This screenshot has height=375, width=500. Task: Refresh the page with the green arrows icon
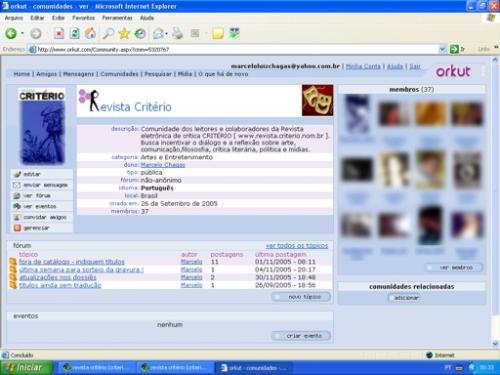tap(75, 33)
